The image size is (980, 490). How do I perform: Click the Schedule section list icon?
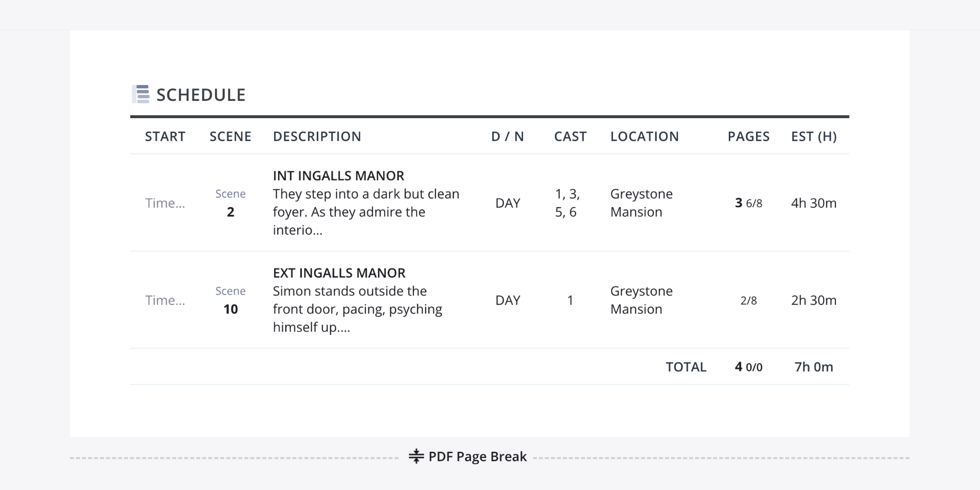point(141,94)
